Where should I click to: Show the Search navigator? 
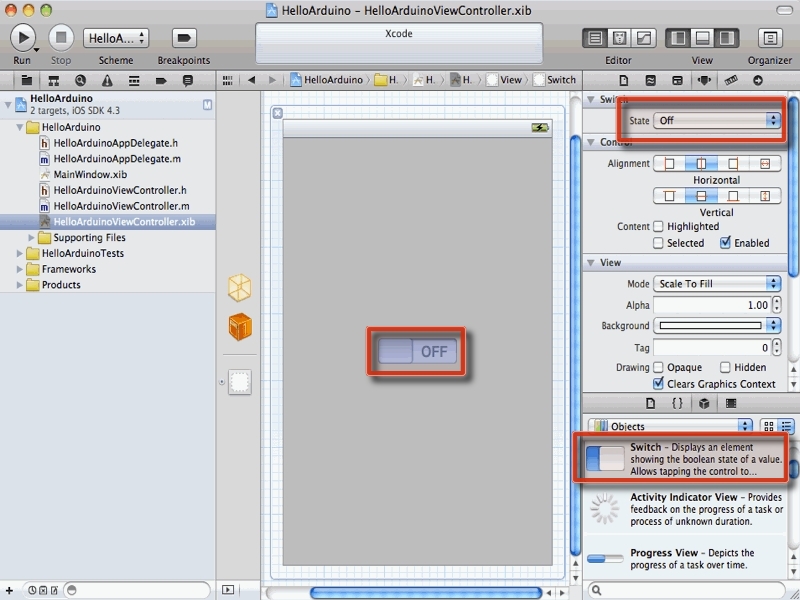coord(80,80)
